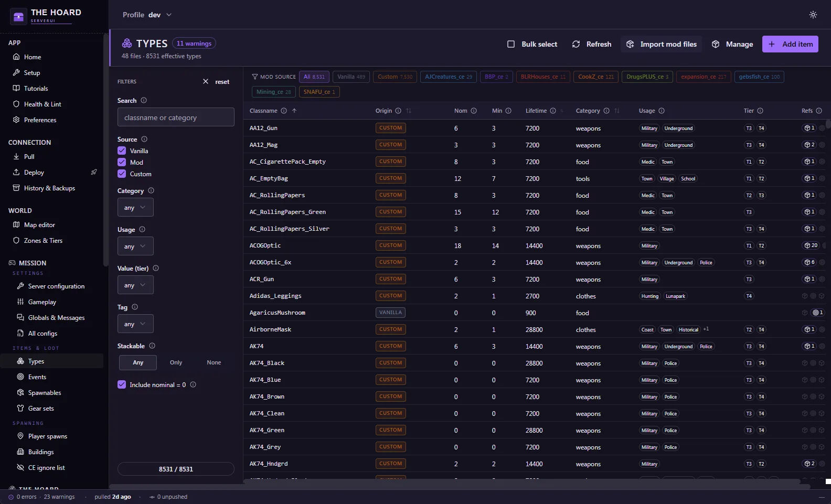Reset filters with the reset button
The width and height of the screenshot is (831, 504).
(x=216, y=81)
